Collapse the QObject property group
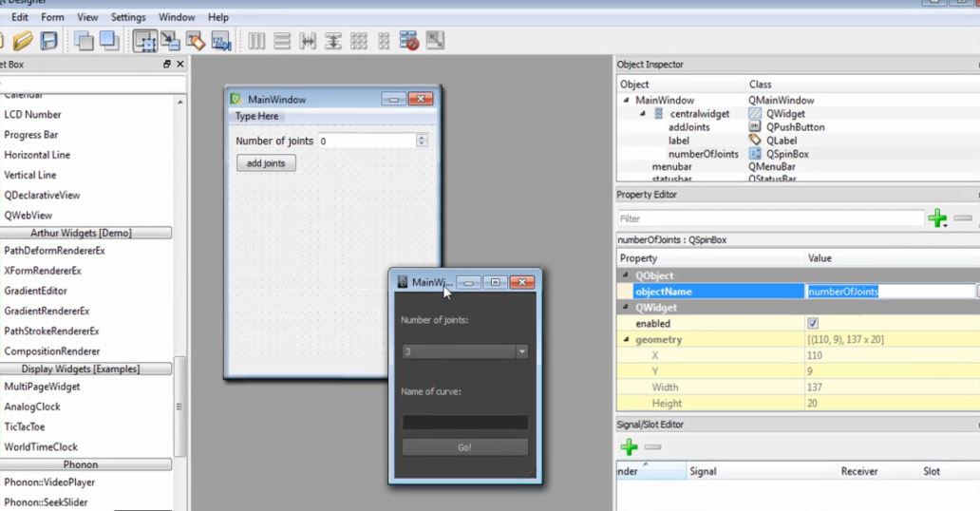 tap(626, 275)
